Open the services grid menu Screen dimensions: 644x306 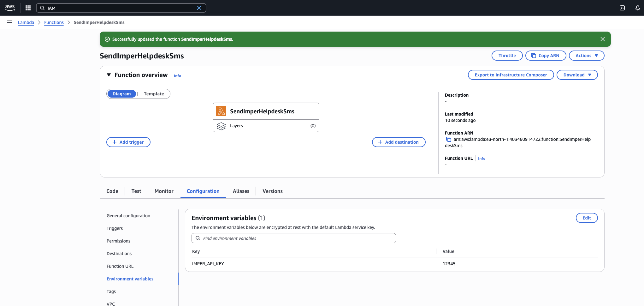pyautogui.click(x=28, y=8)
